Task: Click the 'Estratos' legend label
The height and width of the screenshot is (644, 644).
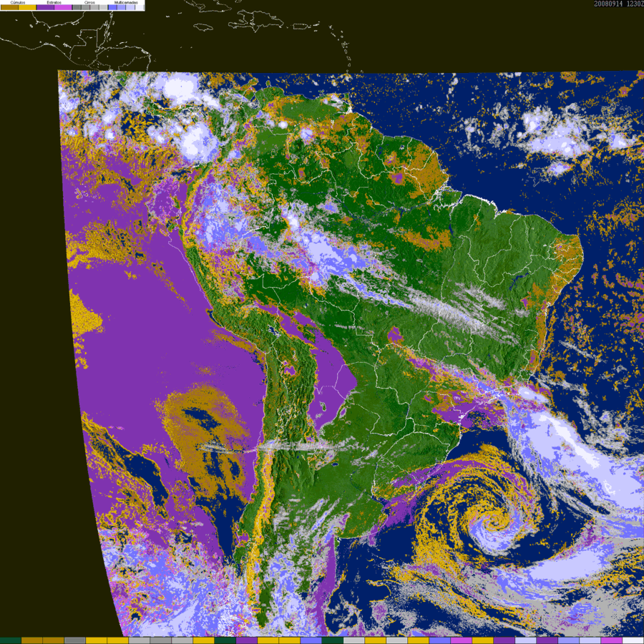Action: (x=54, y=2)
